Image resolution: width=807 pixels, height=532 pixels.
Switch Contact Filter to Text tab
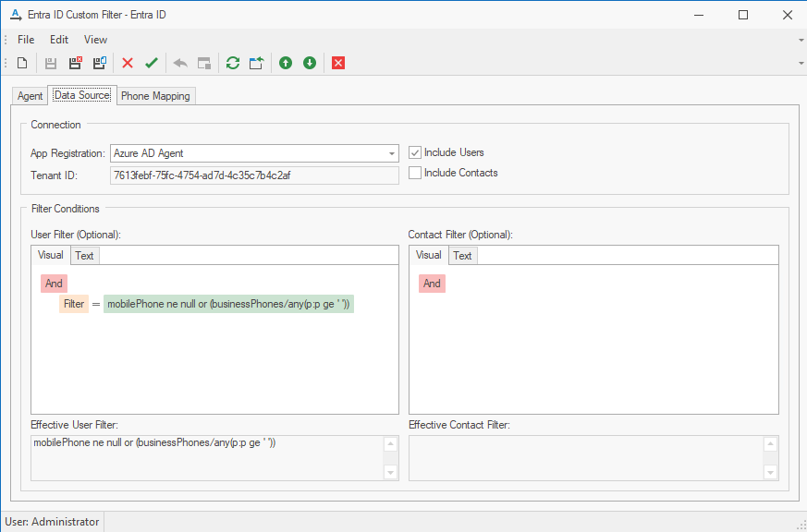[462, 256]
